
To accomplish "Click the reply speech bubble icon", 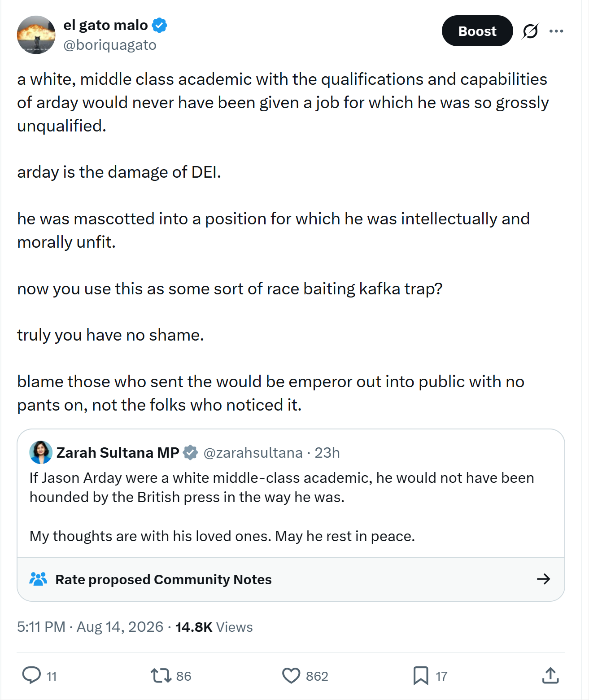I will [31, 675].
